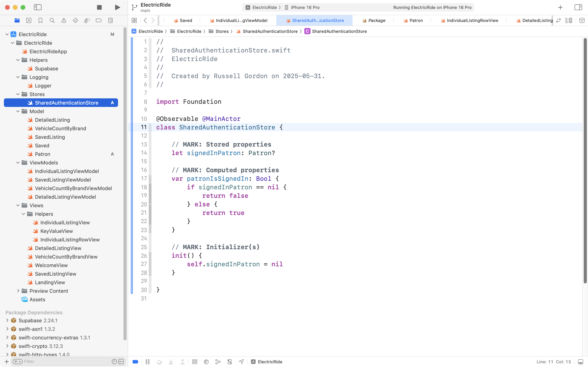Toggle breakpoints activation in debug bar
Screen dimensions: 588x367
point(136,362)
